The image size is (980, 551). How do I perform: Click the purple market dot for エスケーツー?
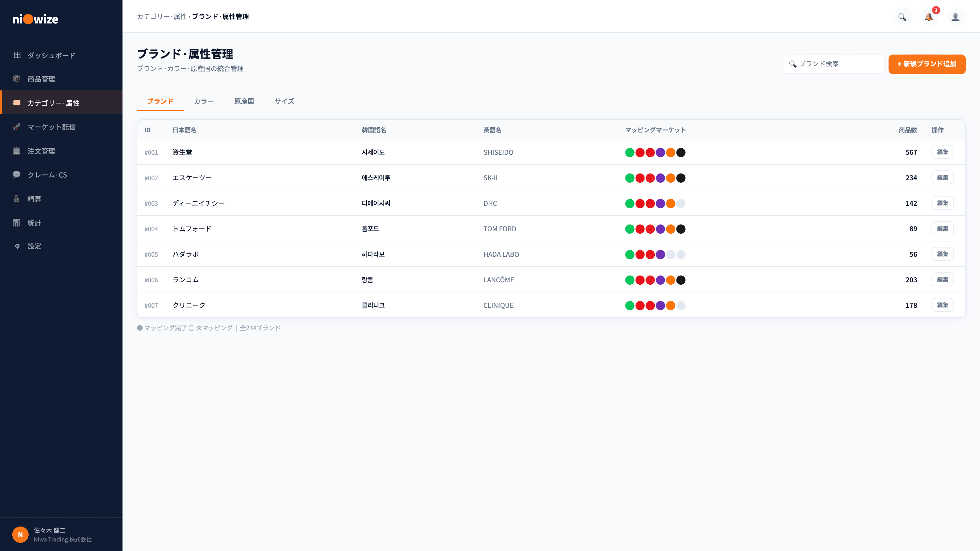[660, 178]
